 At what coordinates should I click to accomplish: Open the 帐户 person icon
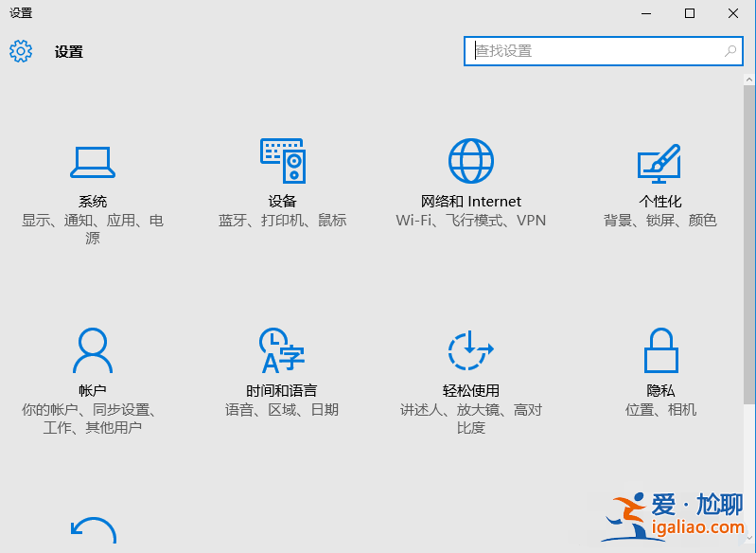click(93, 350)
